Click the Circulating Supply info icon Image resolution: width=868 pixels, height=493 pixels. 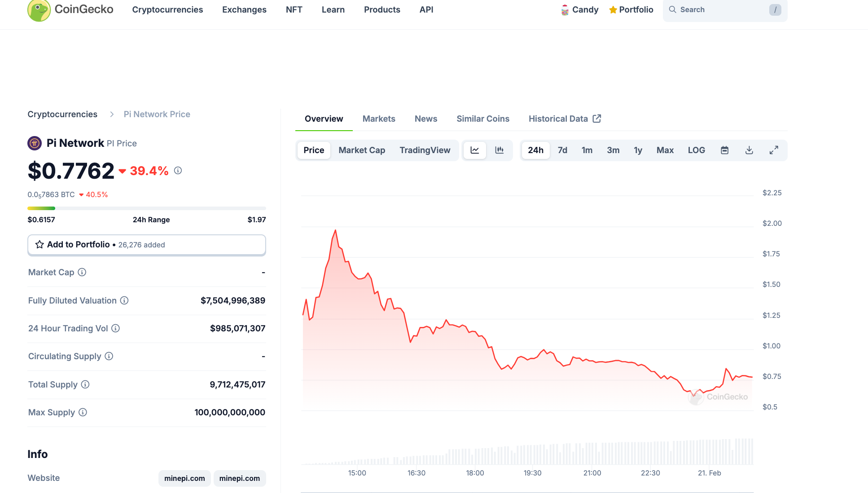click(x=109, y=356)
